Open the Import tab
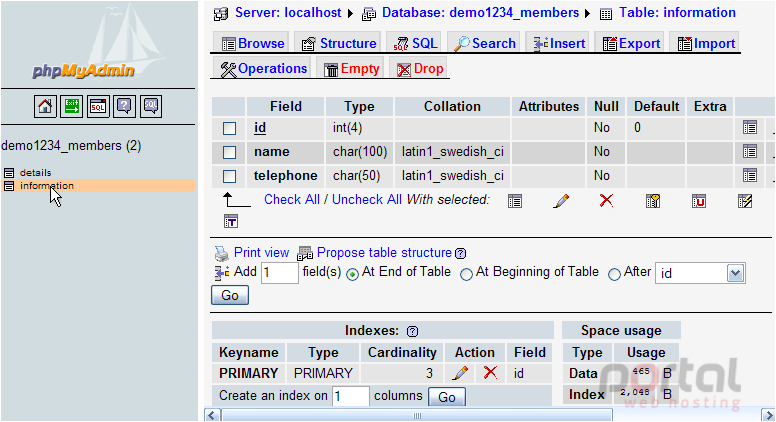 [x=705, y=44]
